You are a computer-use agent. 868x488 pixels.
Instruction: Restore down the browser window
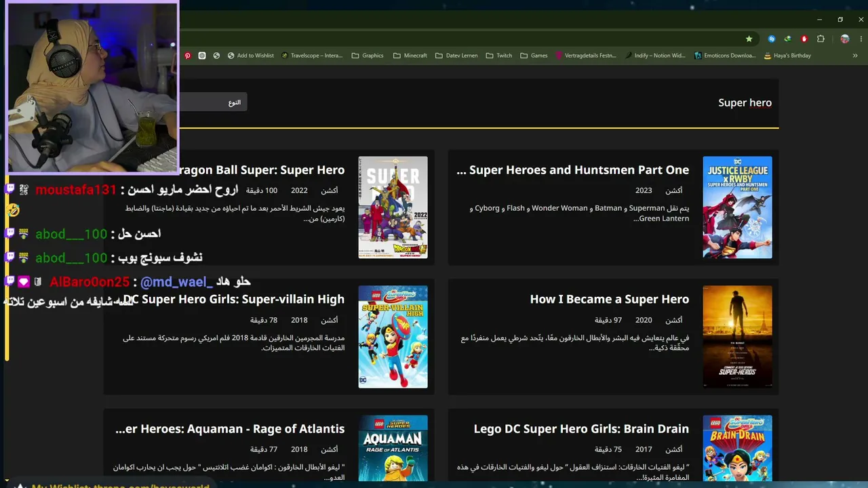coord(840,20)
